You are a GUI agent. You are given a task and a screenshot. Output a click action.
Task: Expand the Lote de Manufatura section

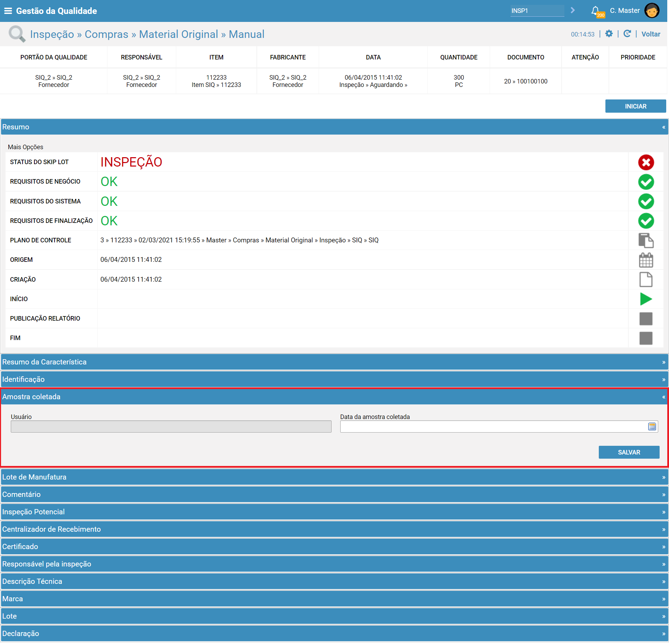(x=334, y=477)
